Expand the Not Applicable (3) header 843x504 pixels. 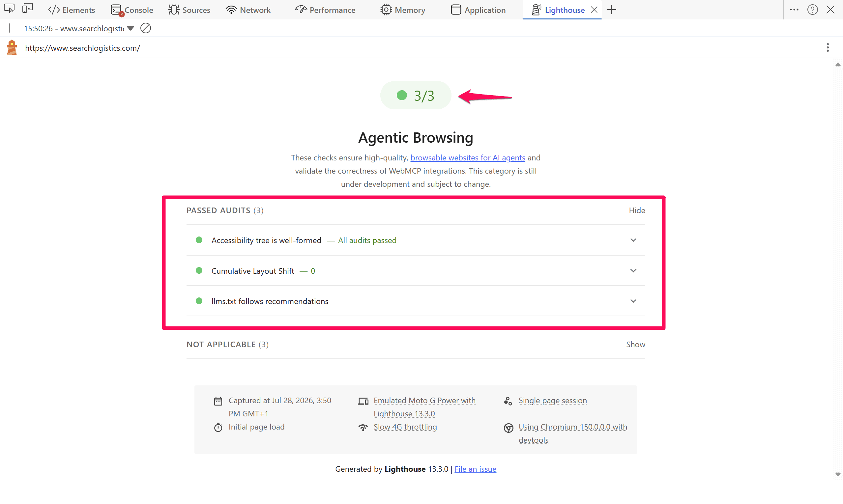pyautogui.click(x=227, y=344)
